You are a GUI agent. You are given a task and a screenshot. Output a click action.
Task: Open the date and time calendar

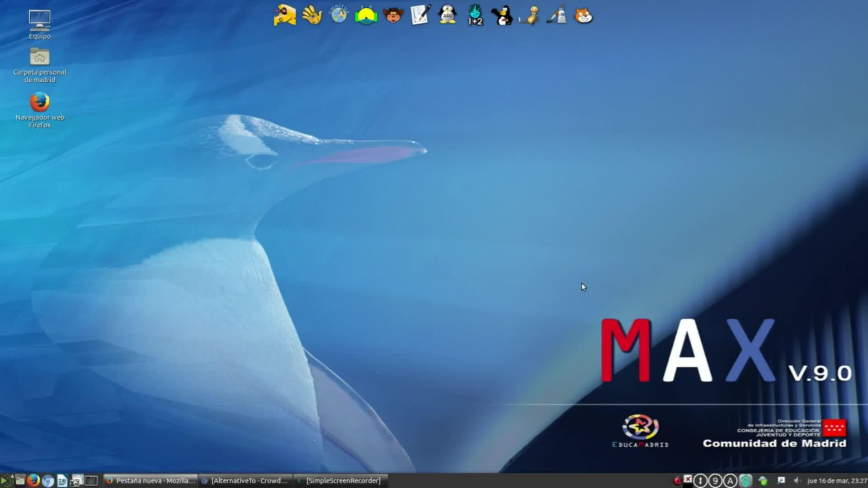pyautogui.click(x=836, y=481)
